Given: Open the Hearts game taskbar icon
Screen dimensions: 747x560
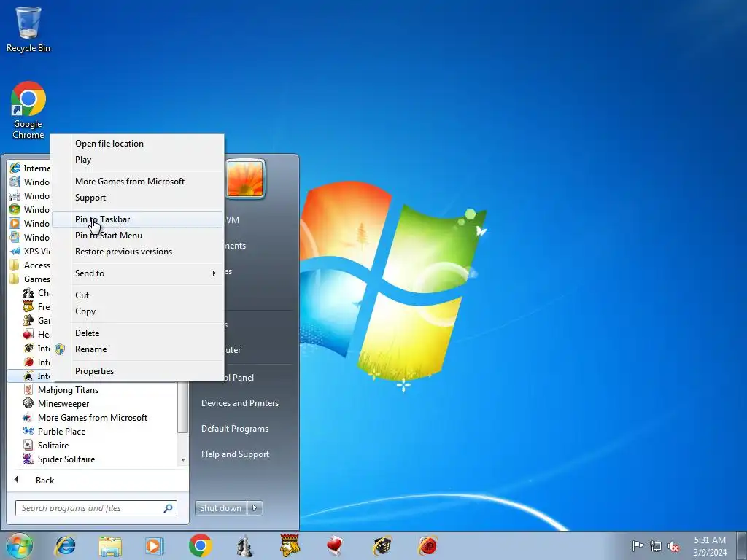Looking at the screenshot, I should [335, 545].
